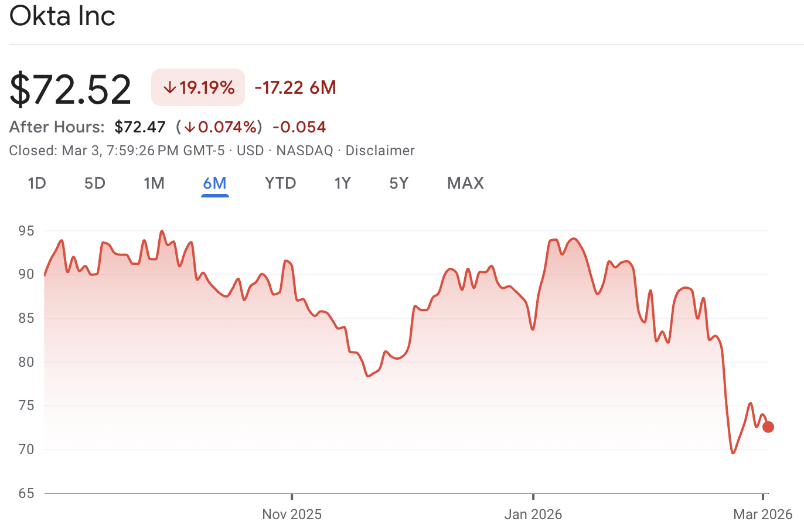The width and height of the screenshot is (804, 532).
Task: View the 1Y price history
Action: coord(343,183)
